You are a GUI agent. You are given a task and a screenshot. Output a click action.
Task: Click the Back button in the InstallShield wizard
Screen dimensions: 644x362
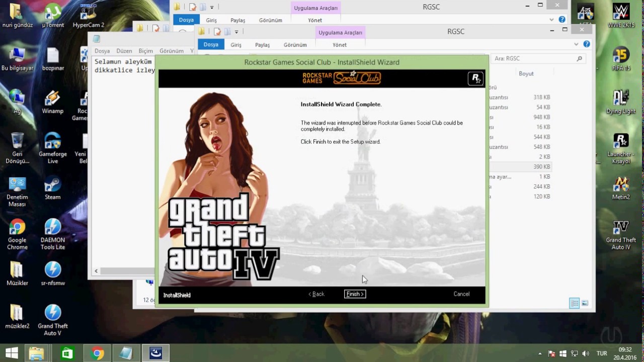click(x=316, y=294)
